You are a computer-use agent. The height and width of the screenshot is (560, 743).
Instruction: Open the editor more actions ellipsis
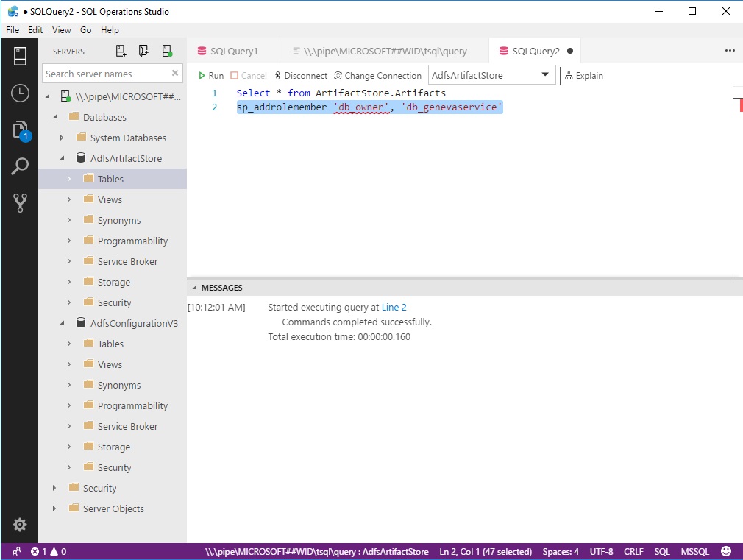click(x=730, y=51)
